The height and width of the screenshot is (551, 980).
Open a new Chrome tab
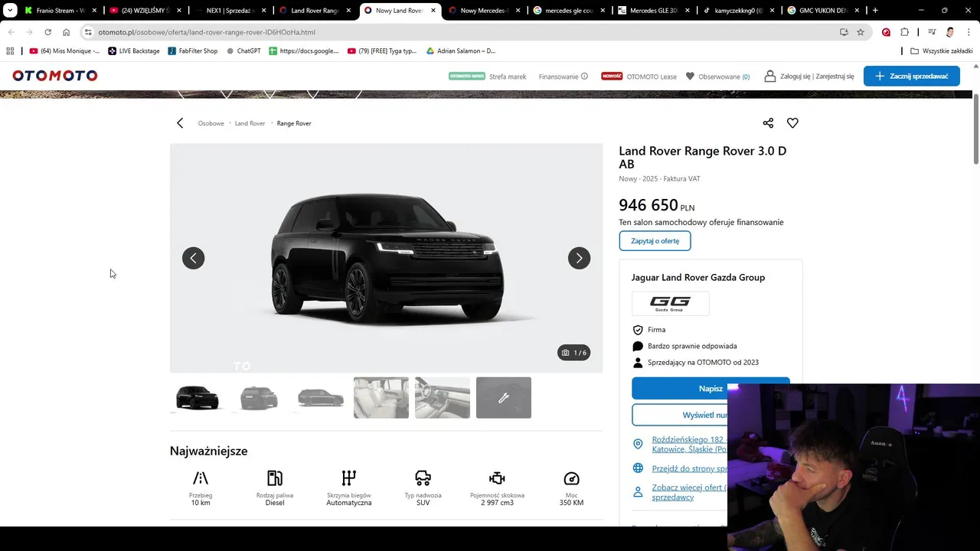pos(875,11)
